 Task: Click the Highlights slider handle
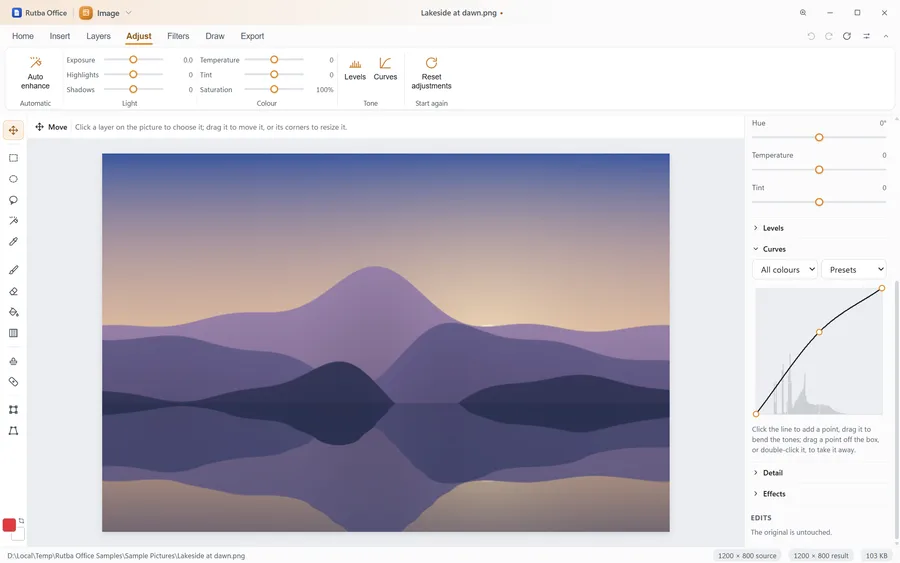(133, 75)
